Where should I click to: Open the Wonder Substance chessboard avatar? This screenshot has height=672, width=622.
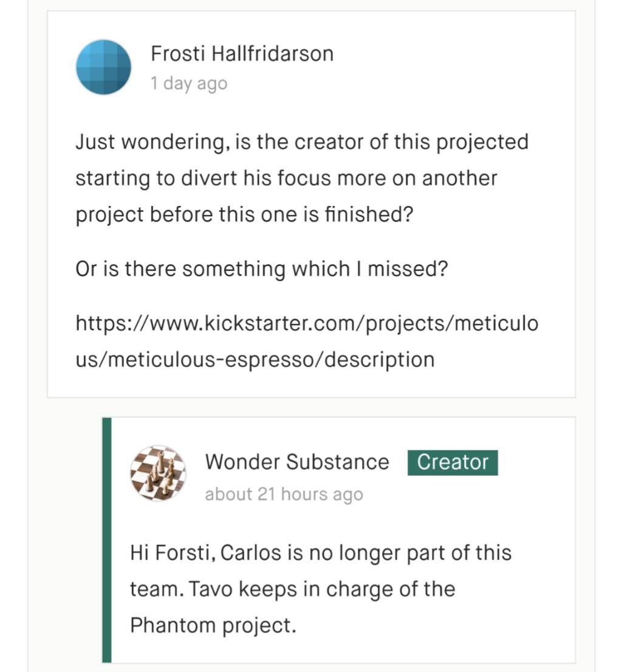158,473
